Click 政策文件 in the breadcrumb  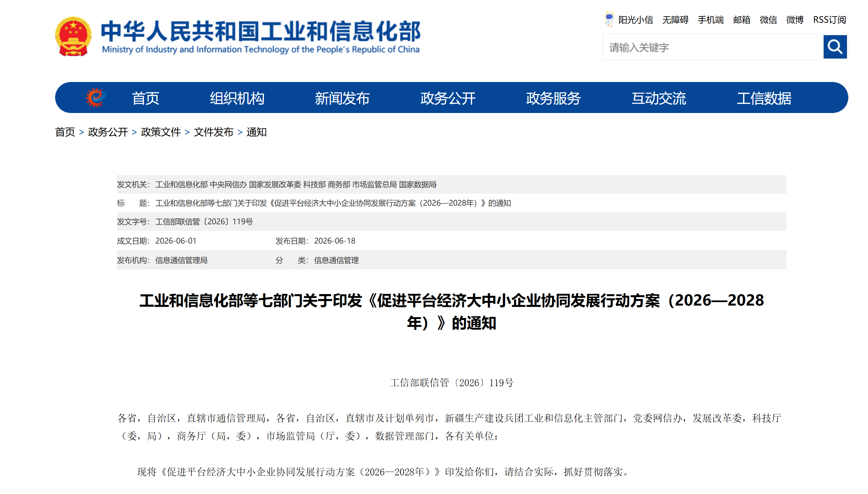[x=161, y=132]
